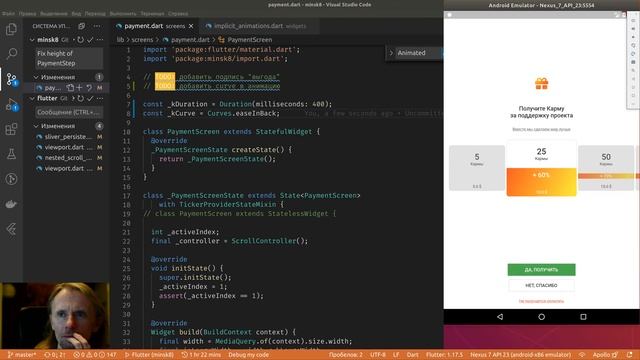Tap НЕТ, СПАСИБО button in emulator
Image resolution: width=640 pixels, height=360 pixels.
(542, 285)
